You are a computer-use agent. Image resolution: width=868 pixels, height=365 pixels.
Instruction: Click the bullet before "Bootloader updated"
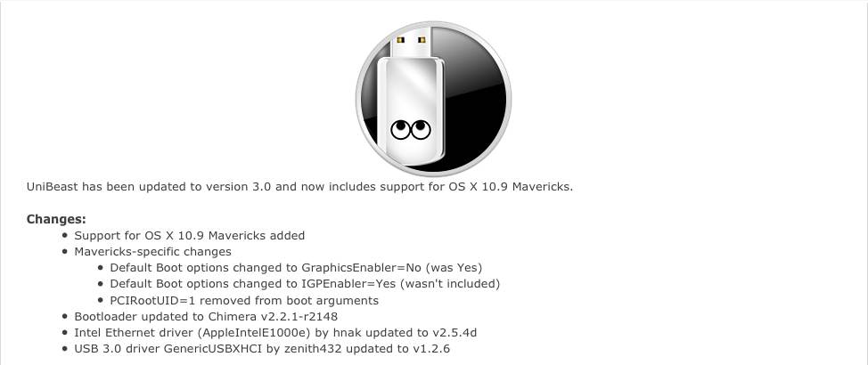coord(65,317)
